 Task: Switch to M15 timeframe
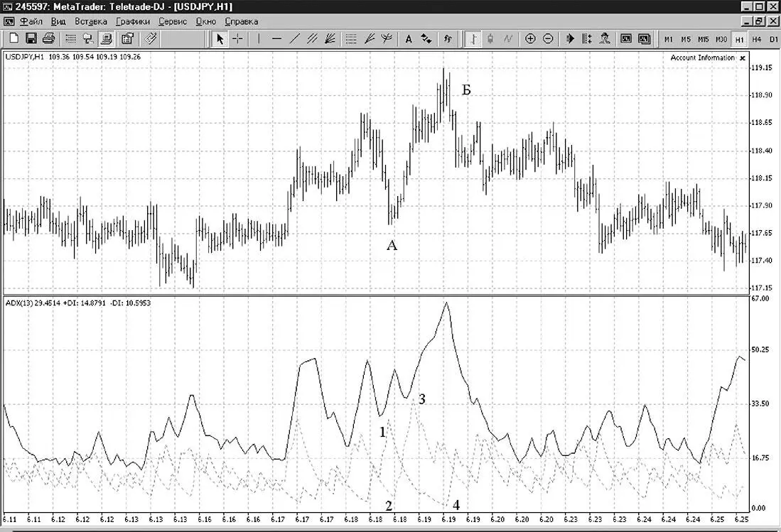704,39
